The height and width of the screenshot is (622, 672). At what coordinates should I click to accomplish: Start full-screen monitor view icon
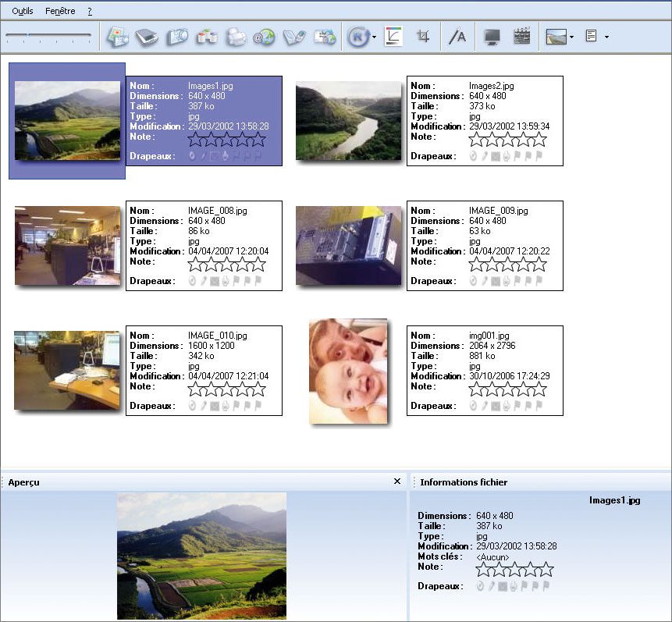pos(492,37)
